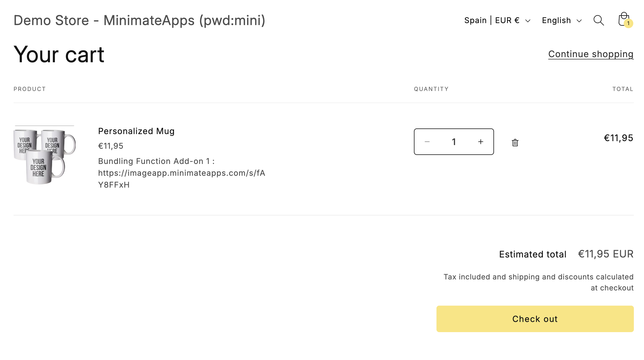Click the Estimated total amount €11,95 EUR
Viewport: 644px width, 360px height.
pyautogui.click(x=606, y=254)
